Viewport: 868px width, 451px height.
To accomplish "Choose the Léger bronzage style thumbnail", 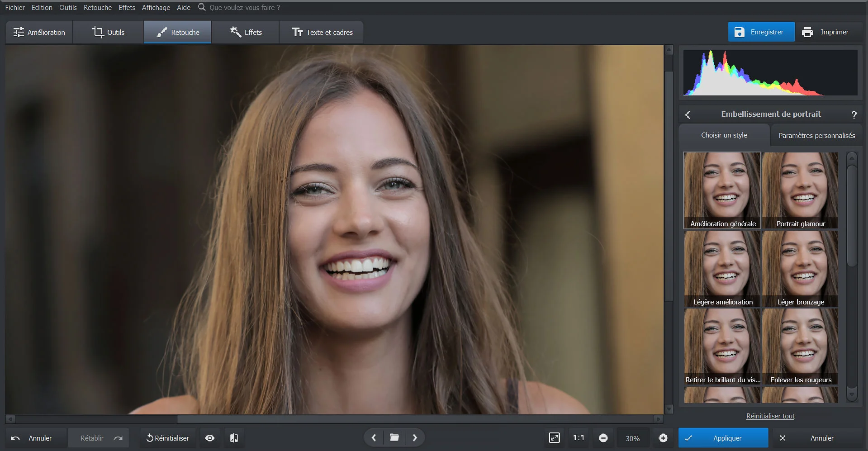I will point(800,269).
